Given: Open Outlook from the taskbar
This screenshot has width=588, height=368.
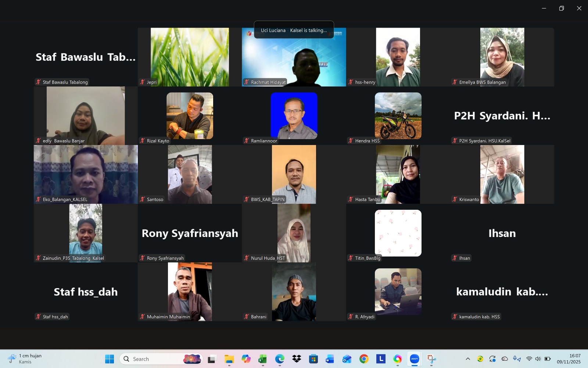Looking at the screenshot, I should (x=347, y=359).
